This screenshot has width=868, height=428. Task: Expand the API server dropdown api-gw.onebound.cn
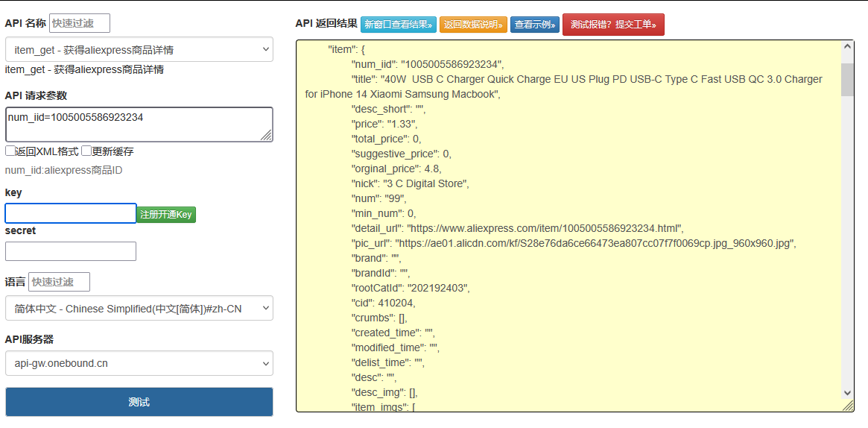139,363
